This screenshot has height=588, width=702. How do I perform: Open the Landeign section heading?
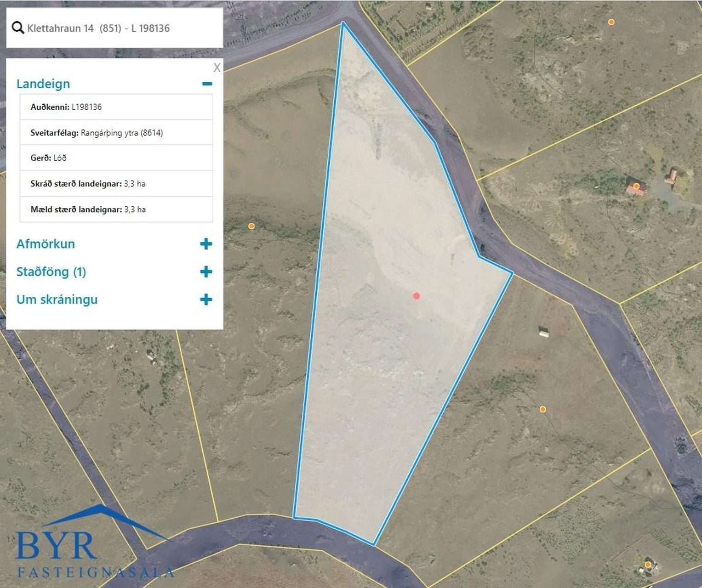tap(43, 84)
